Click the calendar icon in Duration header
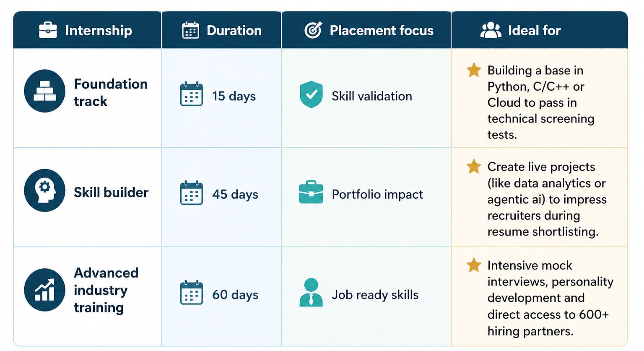This screenshot has height=351, width=644. 190,30
